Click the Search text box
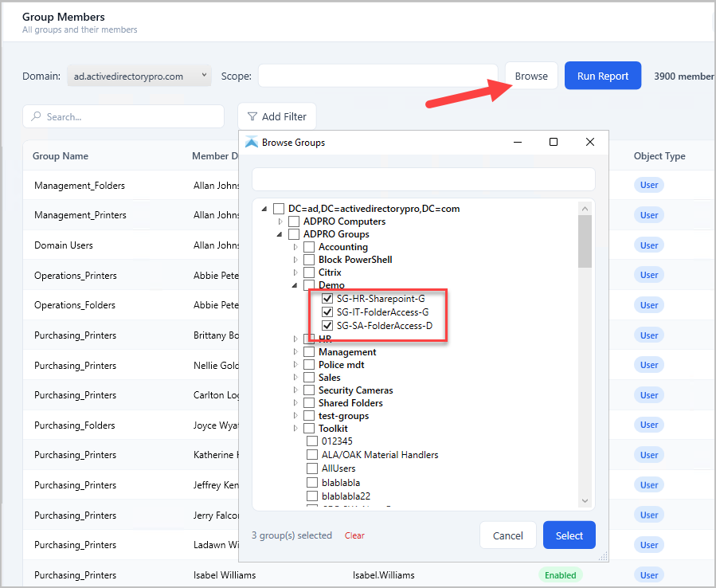Viewport: 716px width, 588px height. 123,116
